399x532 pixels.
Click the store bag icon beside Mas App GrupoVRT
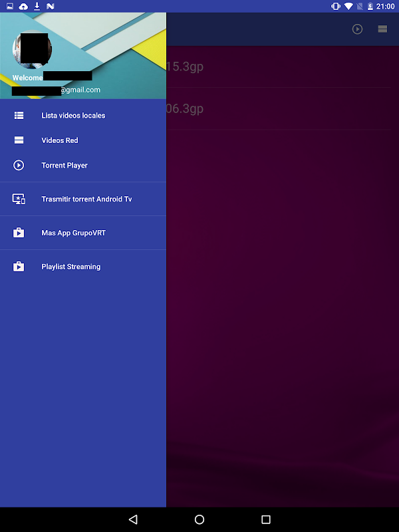click(x=19, y=232)
